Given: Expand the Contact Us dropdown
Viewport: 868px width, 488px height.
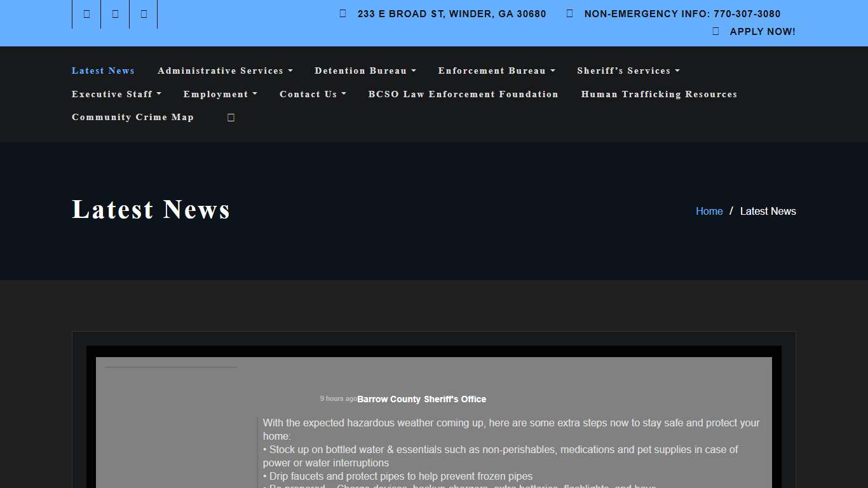Looking at the screenshot, I should click(x=313, y=94).
